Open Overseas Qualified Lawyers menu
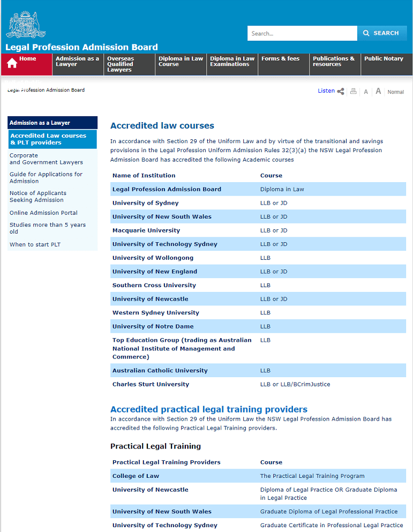The height and width of the screenshot is (532, 413). 129,64
